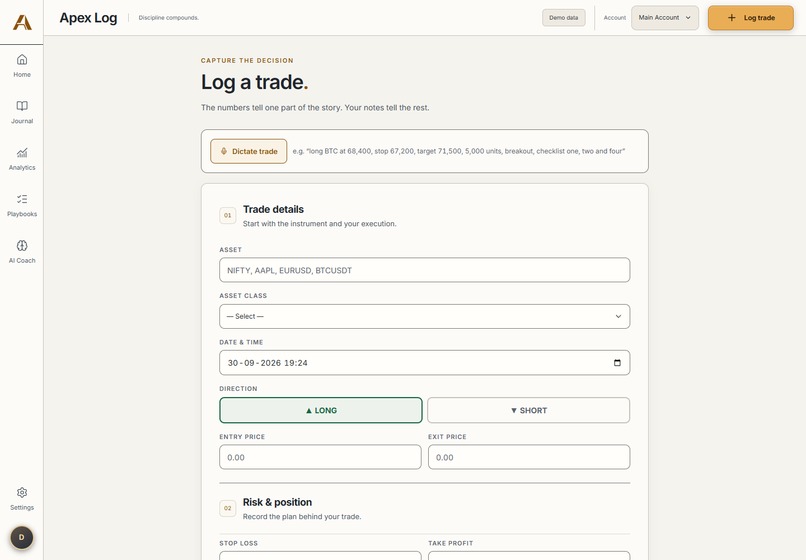The image size is (806, 560).
Task: Click the Exit Price field
Action: point(529,457)
